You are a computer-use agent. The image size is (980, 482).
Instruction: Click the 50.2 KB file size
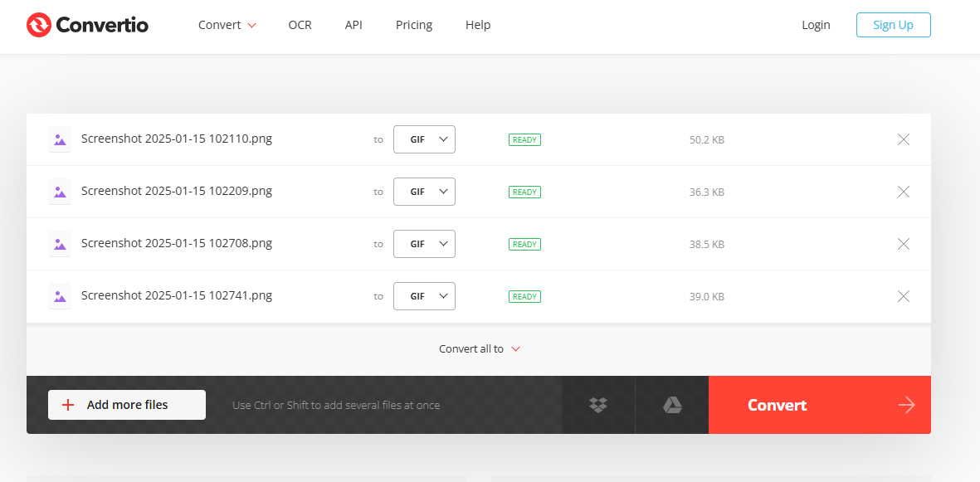(x=707, y=140)
